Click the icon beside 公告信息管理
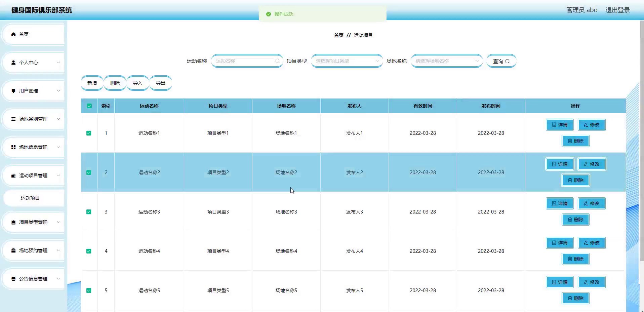 pyautogui.click(x=13, y=279)
